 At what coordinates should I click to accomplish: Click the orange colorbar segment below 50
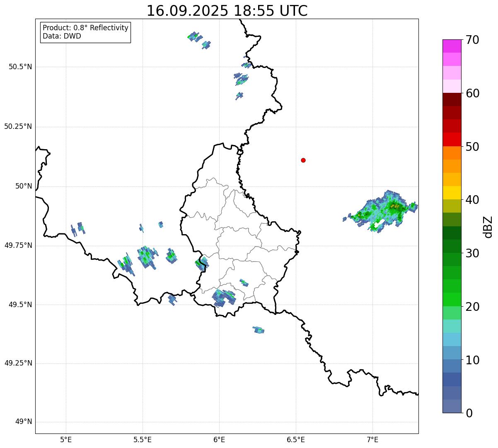pyautogui.click(x=452, y=153)
